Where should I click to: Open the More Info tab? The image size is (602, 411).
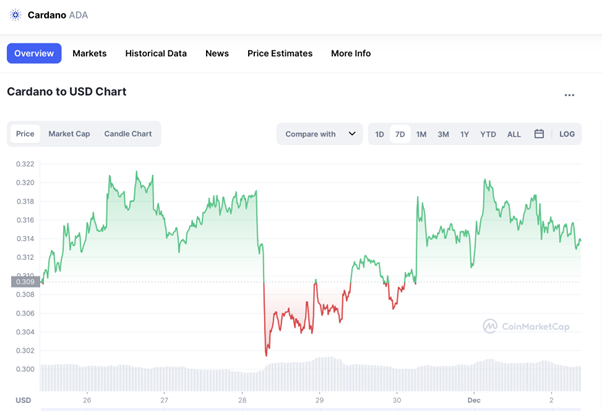(x=351, y=53)
